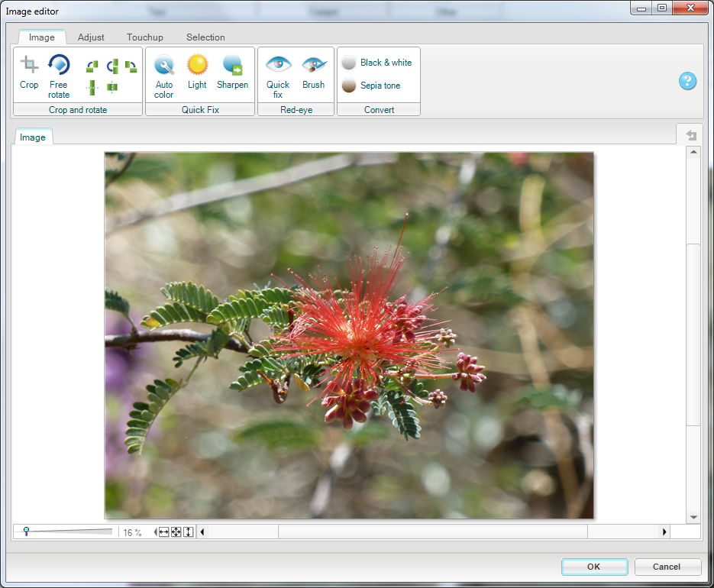
Task: Click the vertical scrollbar down arrow
Action: (x=693, y=517)
